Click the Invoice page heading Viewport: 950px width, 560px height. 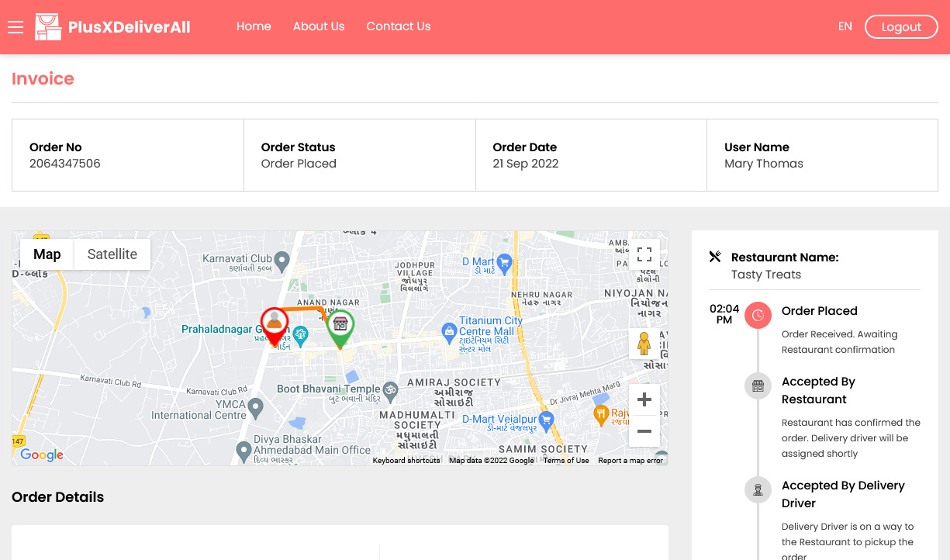pos(43,79)
